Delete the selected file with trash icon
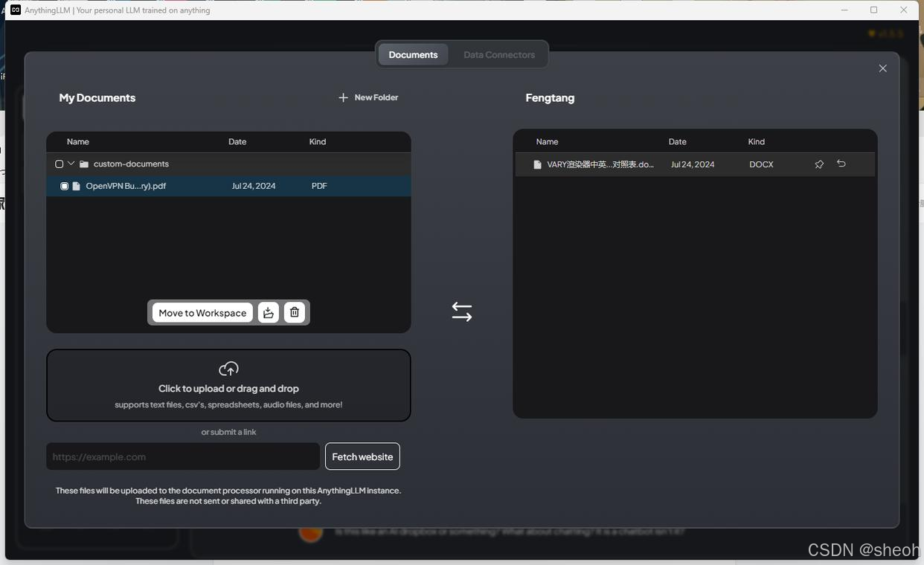Viewport: 924px width, 565px height. (295, 313)
